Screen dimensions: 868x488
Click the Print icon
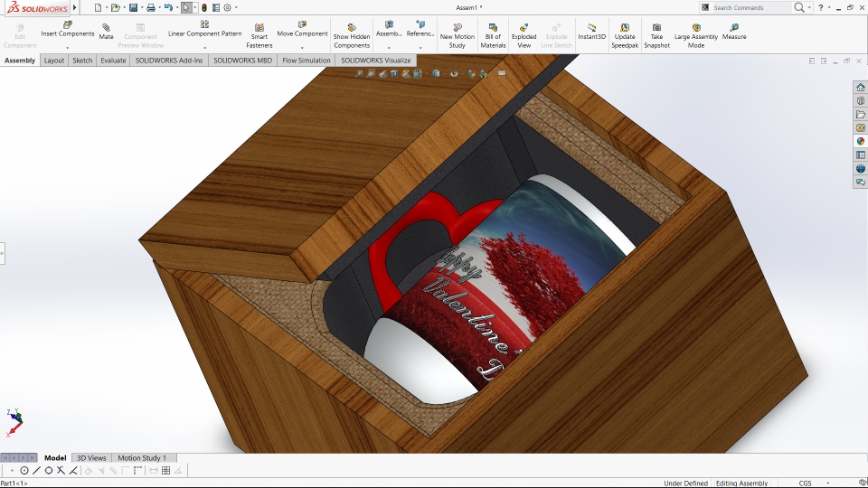(x=151, y=8)
